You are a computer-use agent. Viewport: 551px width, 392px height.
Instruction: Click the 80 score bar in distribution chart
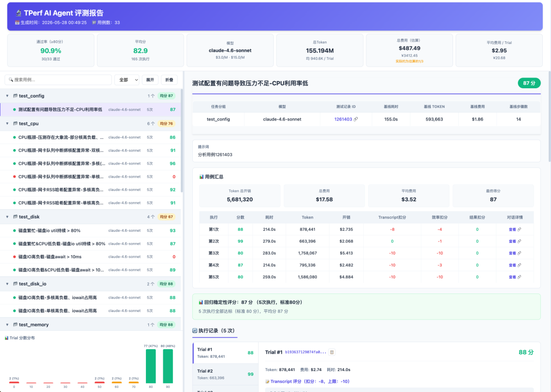pyautogui.click(x=151, y=366)
